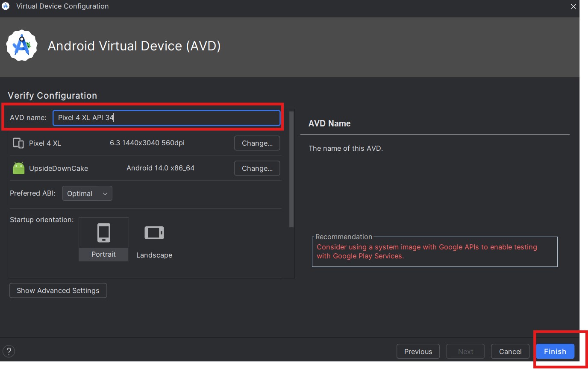Open help with the question mark icon
Image resolution: width=588 pixels, height=369 pixels.
click(9, 351)
